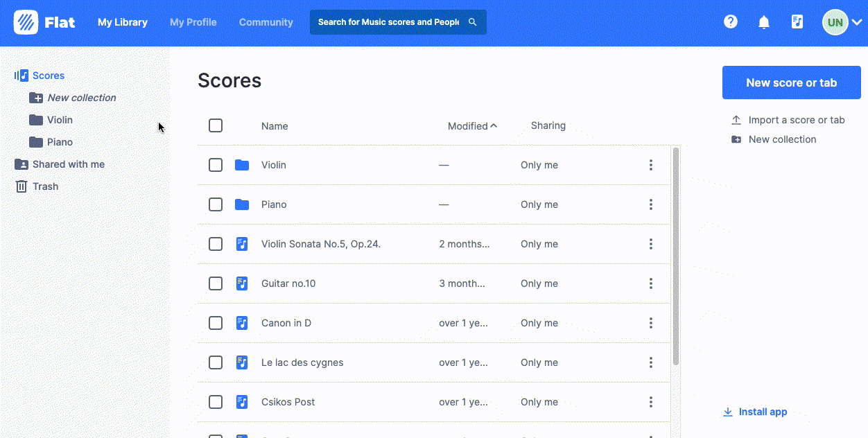
Task: Toggle the select-all checkbox in header row
Action: point(216,125)
